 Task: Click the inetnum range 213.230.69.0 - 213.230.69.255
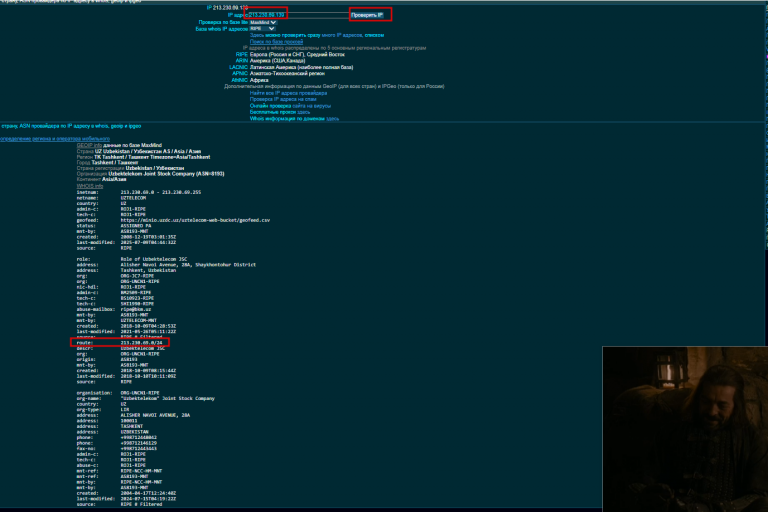(161, 192)
